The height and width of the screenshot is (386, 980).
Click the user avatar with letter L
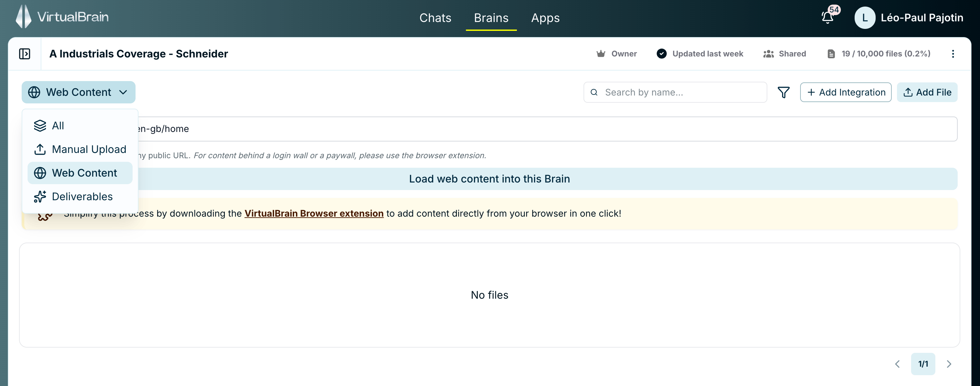click(865, 18)
